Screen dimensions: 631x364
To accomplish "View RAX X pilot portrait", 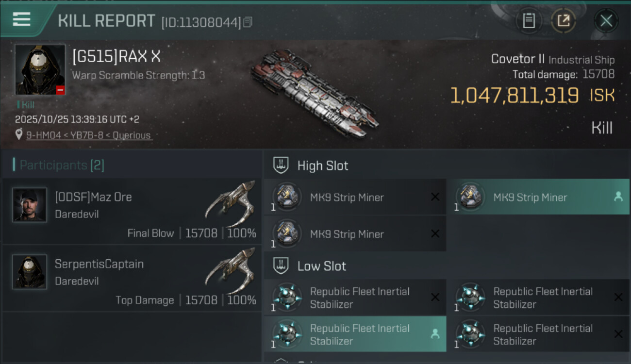I will pos(40,69).
